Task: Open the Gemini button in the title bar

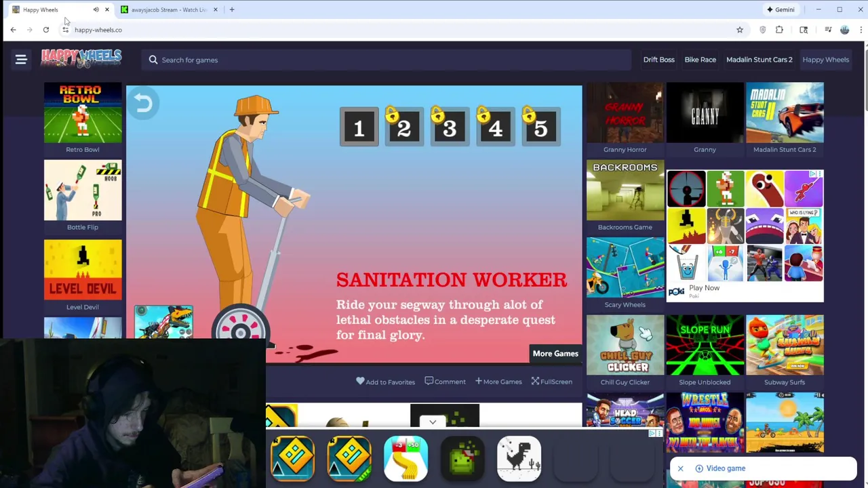Action: [x=781, y=9]
